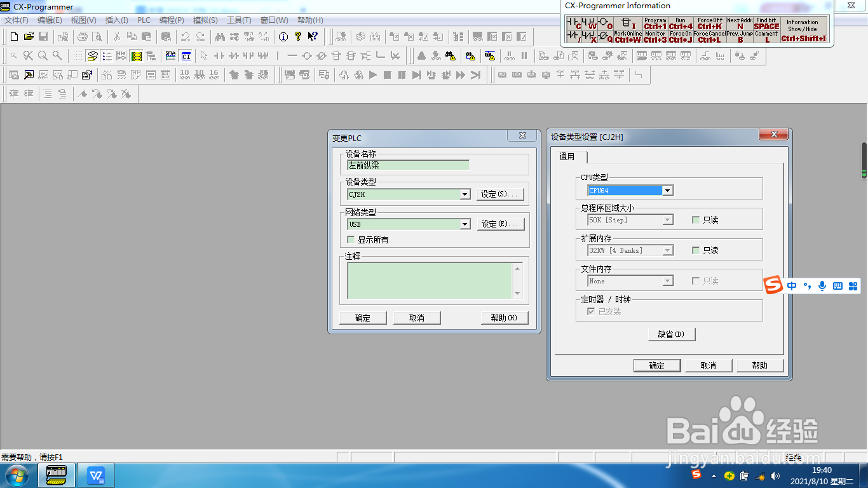Screen dimensions: 868x488
Task: Click the New file icon
Action: pyautogui.click(x=15, y=36)
